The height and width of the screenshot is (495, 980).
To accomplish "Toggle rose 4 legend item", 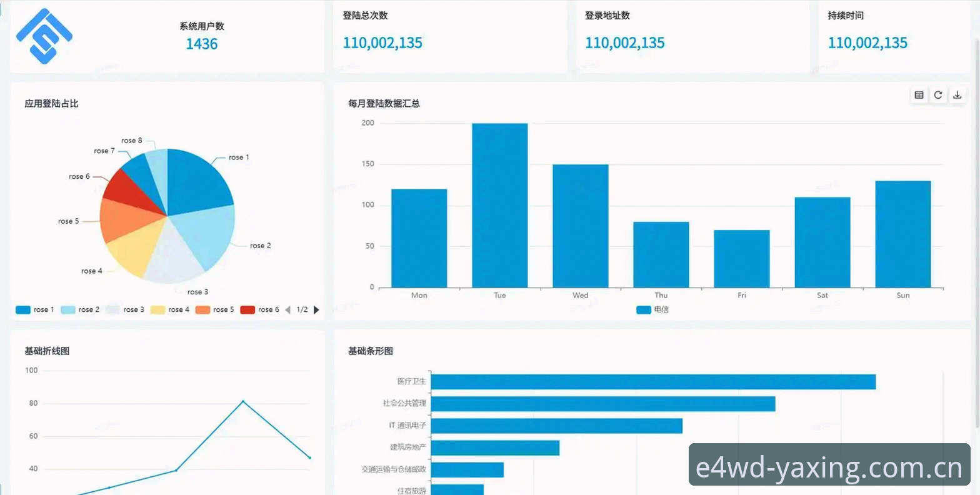I will [x=170, y=309].
